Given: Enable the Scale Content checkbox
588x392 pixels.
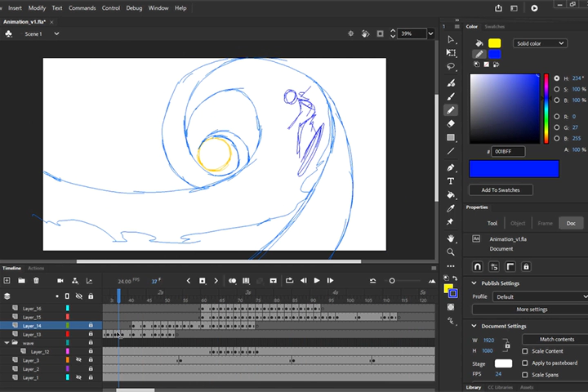Looking at the screenshot, I should coord(525,351).
